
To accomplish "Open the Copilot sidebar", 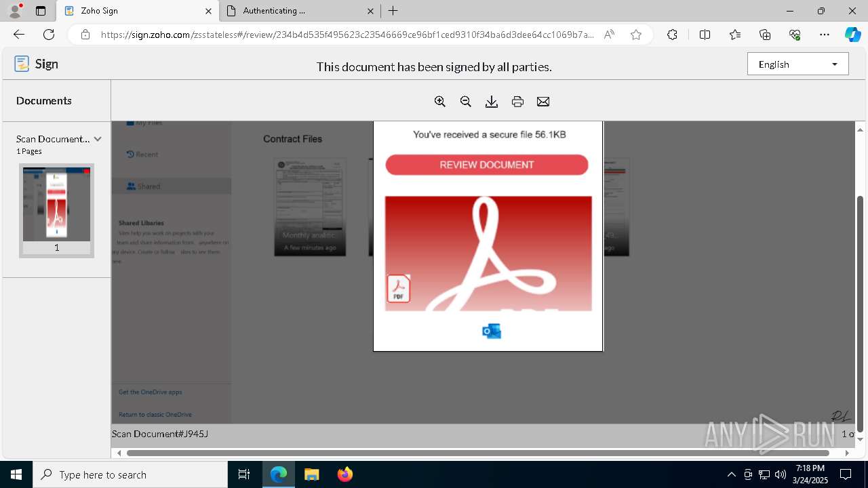I will click(853, 35).
